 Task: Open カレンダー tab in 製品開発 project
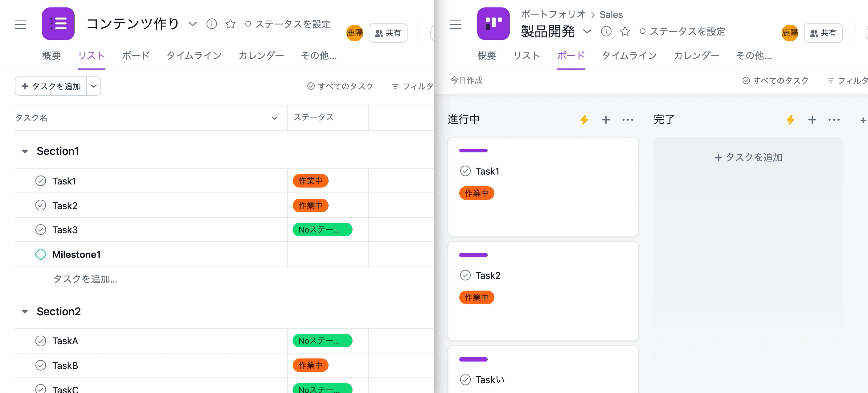696,56
